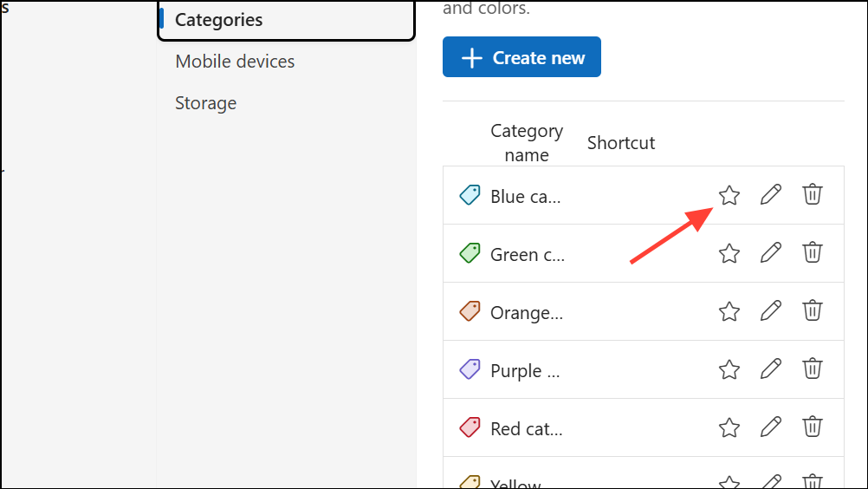This screenshot has width=868, height=489.
Task: Edit the Purple category via pencil icon
Action: [770, 369]
